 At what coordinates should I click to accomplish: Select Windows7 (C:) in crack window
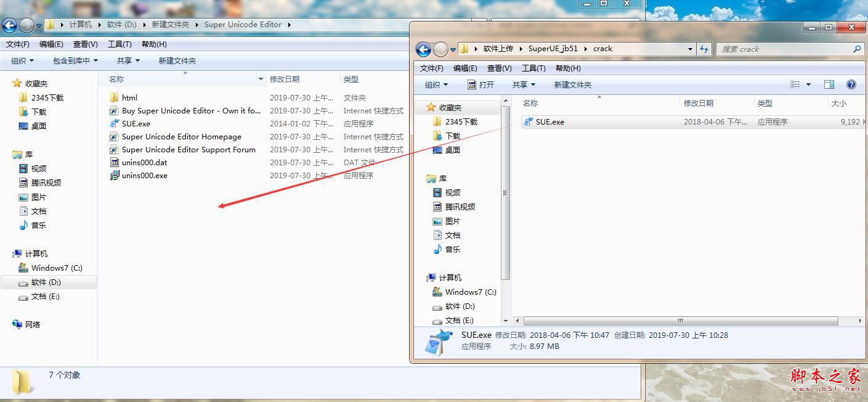pos(464,292)
